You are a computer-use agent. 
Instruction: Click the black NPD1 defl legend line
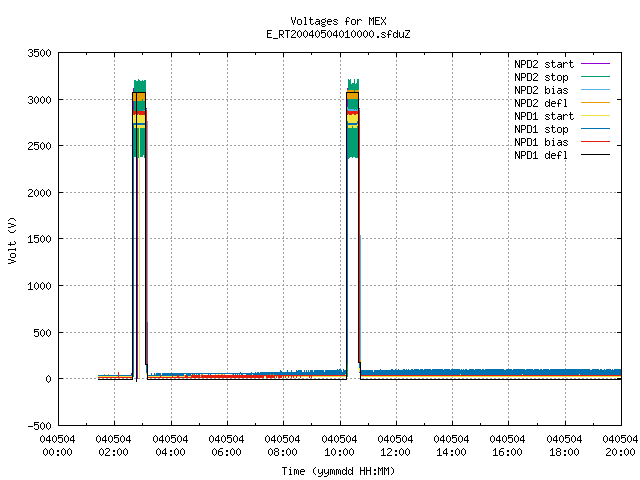[596, 155]
